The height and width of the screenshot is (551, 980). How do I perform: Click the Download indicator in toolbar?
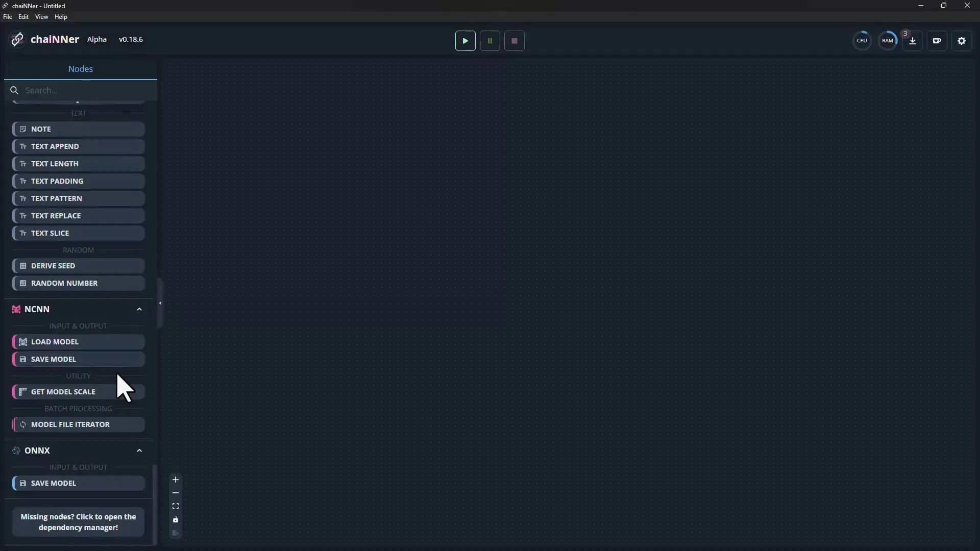[x=912, y=40]
